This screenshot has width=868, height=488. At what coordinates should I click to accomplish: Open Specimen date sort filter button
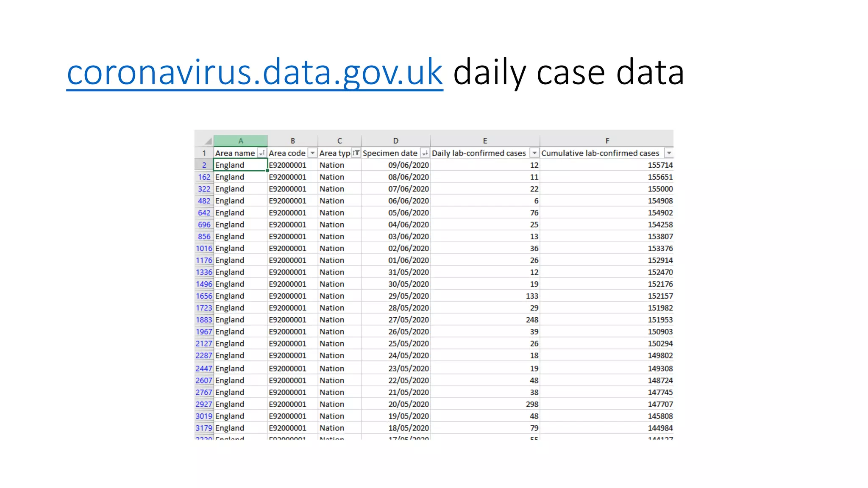tap(425, 153)
